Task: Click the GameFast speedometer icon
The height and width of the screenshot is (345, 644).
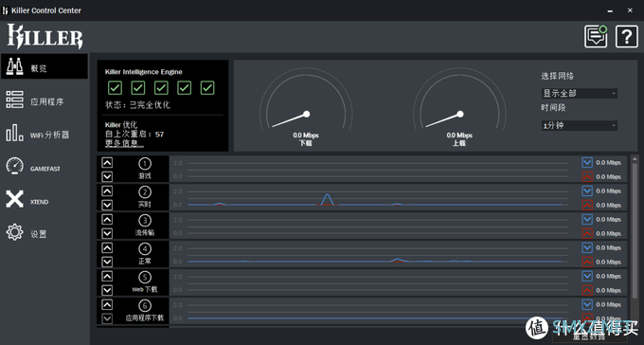Action: coord(15,166)
